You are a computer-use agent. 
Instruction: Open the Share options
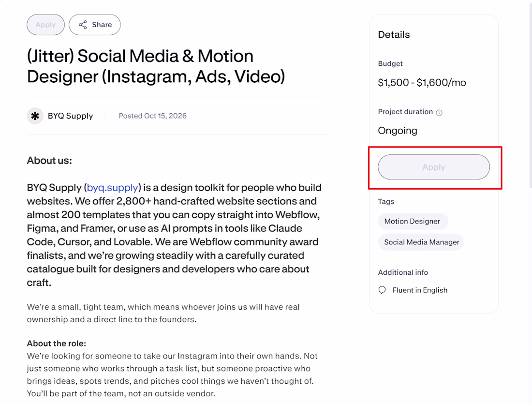pyautogui.click(x=95, y=25)
